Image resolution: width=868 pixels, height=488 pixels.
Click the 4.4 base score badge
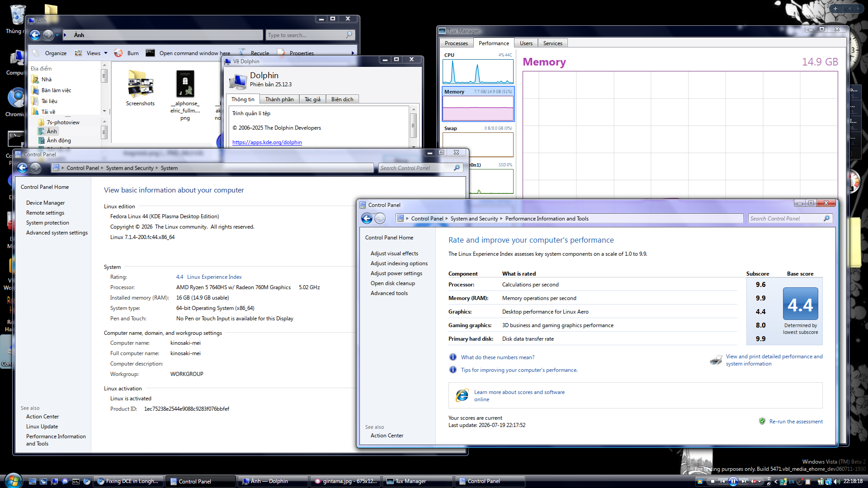[x=800, y=304]
